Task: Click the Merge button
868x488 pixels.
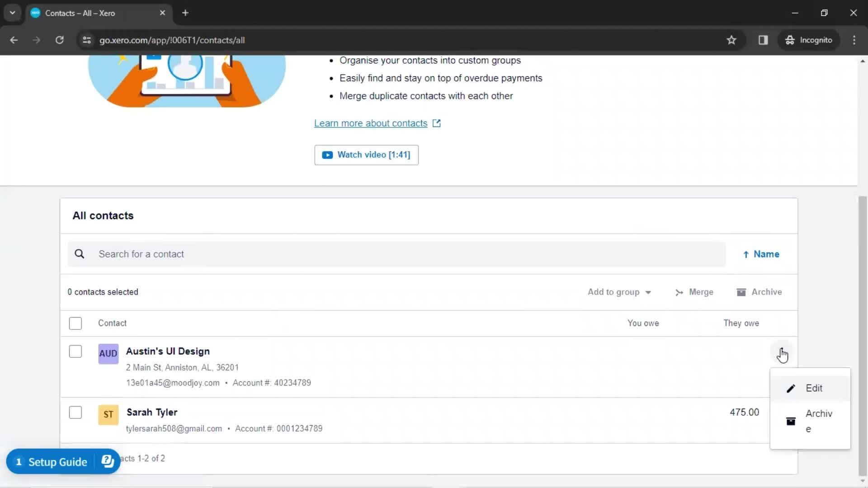Action: [x=694, y=292]
